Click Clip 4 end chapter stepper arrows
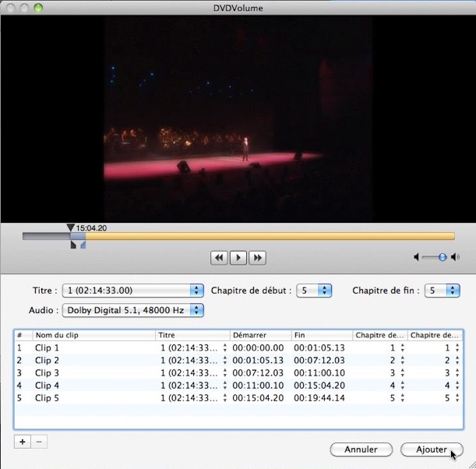476x469 pixels. [x=457, y=386]
